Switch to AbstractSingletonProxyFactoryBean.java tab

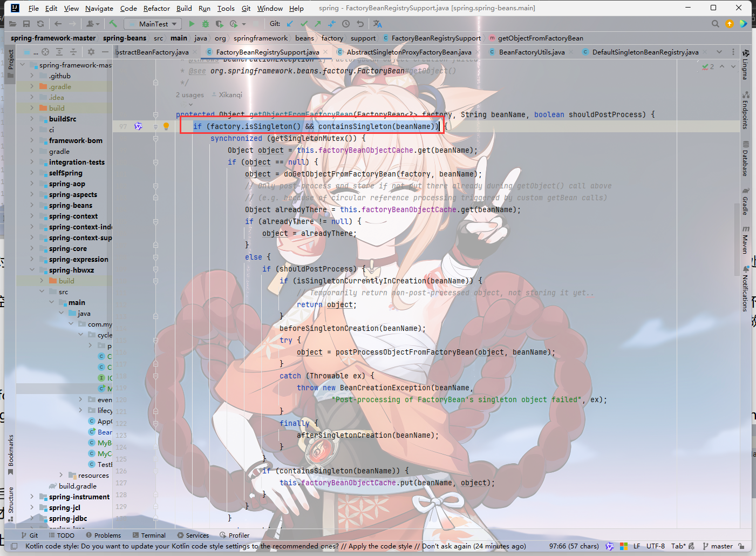coord(408,52)
